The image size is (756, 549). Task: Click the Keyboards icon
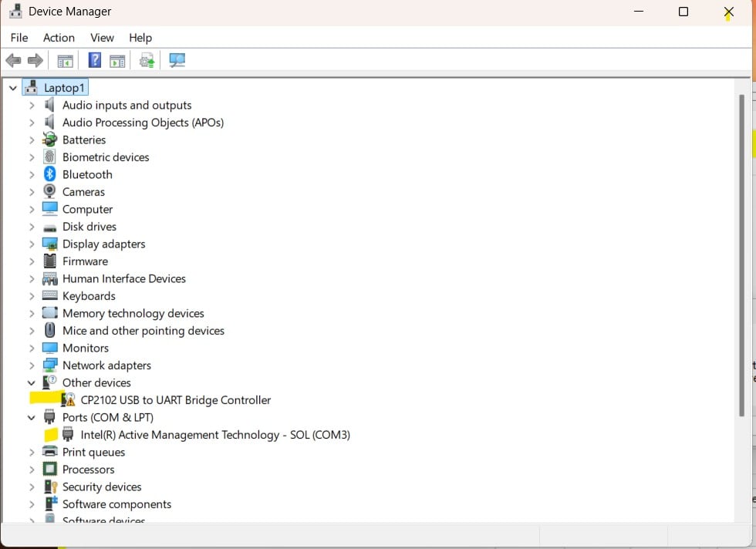point(49,295)
